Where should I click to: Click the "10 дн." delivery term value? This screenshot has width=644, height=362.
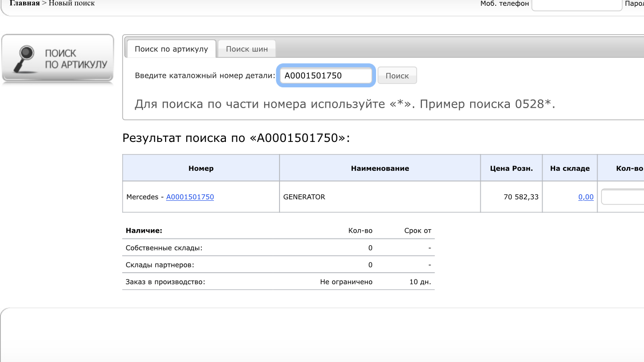click(x=420, y=281)
